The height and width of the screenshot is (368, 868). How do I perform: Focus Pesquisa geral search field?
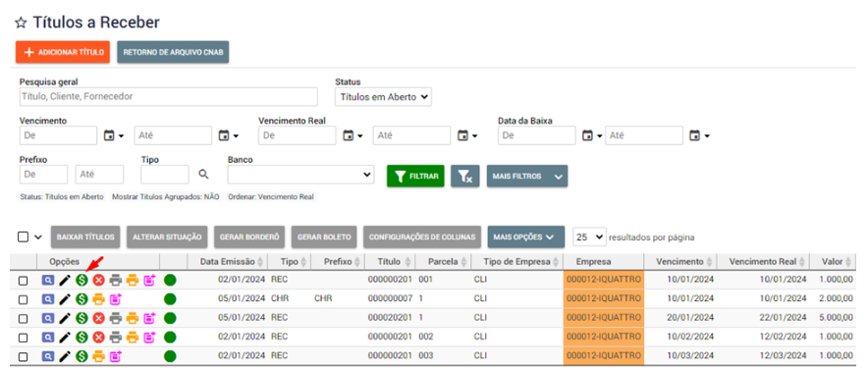[x=168, y=96]
